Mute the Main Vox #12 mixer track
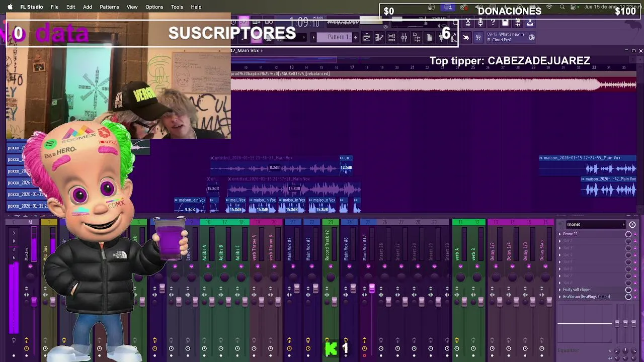644x362 pixels. click(368, 266)
